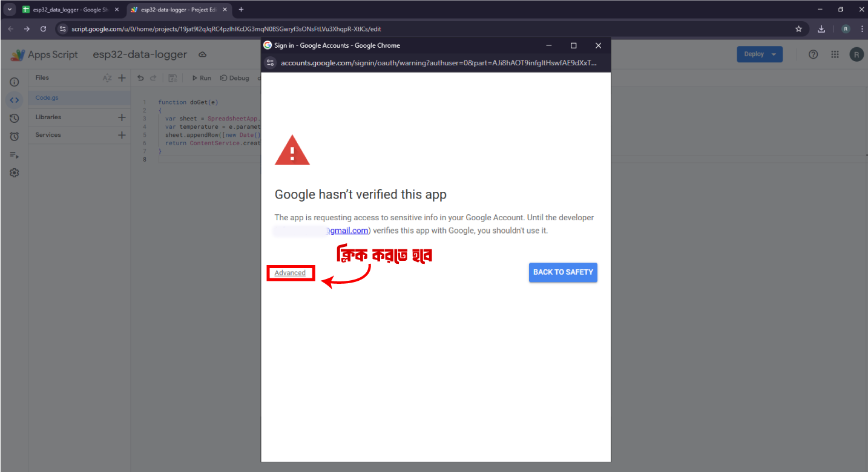The height and width of the screenshot is (472, 868).
Task: Select the Code.gs file in Files list
Action: pyautogui.click(x=47, y=98)
